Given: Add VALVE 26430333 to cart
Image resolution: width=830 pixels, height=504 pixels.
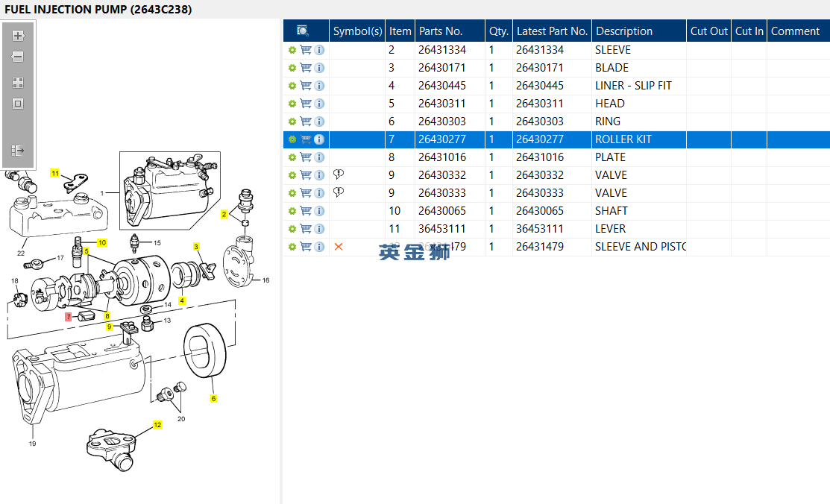Looking at the screenshot, I should pyautogui.click(x=306, y=192).
